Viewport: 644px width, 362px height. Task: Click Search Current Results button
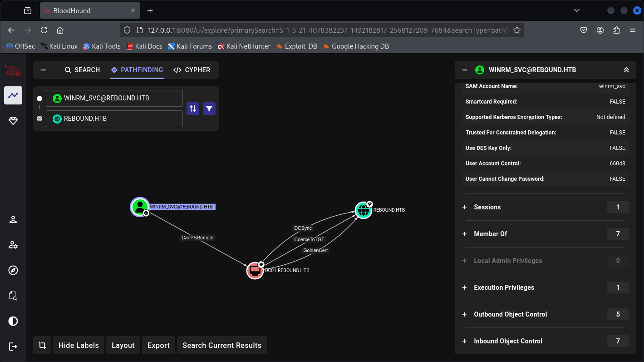(222, 345)
